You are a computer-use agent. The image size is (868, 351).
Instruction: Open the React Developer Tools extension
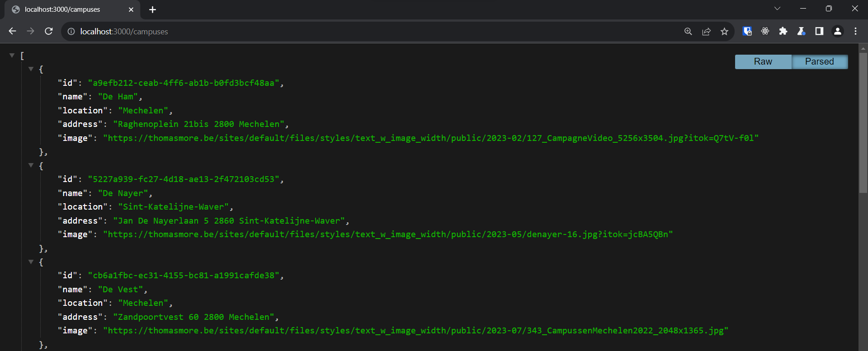point(765,31)
